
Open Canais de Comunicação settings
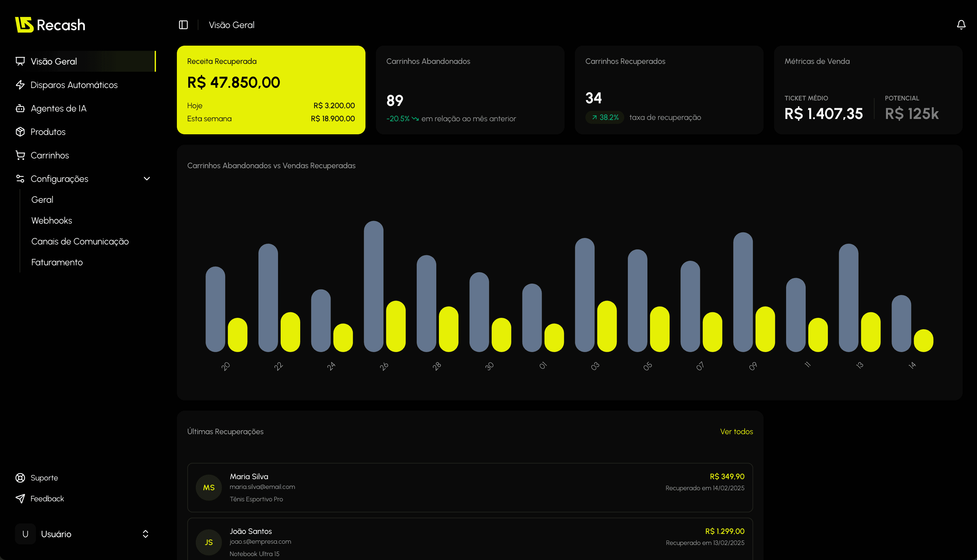(x=80, y=241)
